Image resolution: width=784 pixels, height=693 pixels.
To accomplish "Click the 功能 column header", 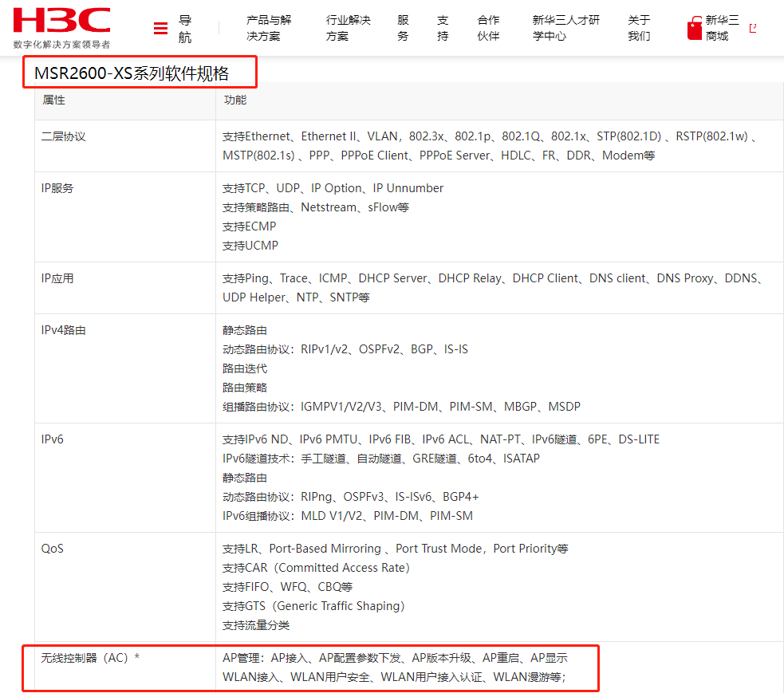I will pos(235,100).
